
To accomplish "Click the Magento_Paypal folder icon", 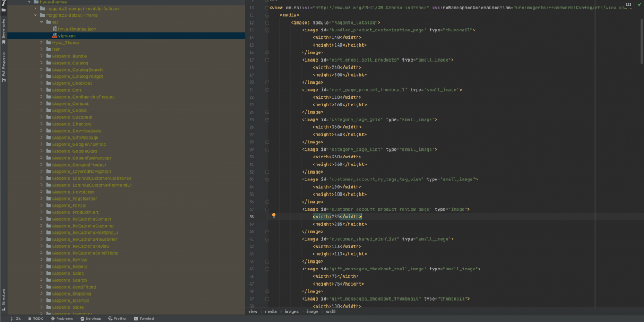I will [x=48, y=206].
